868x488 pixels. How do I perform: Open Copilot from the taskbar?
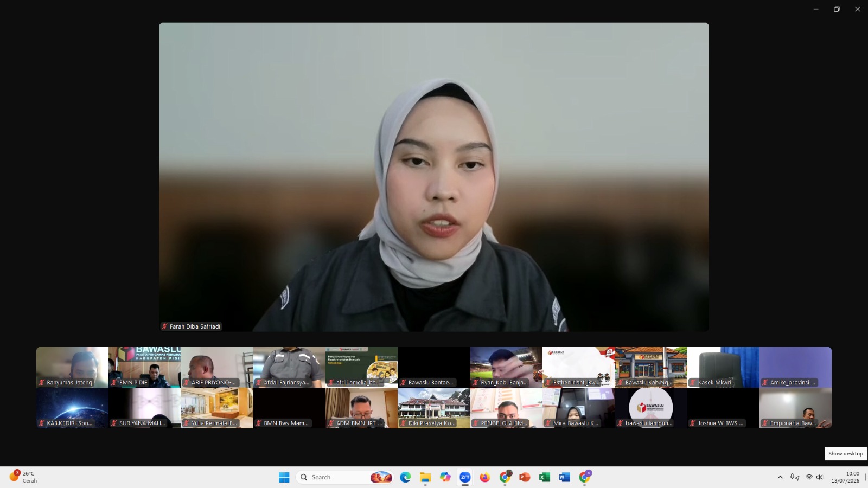445,477
